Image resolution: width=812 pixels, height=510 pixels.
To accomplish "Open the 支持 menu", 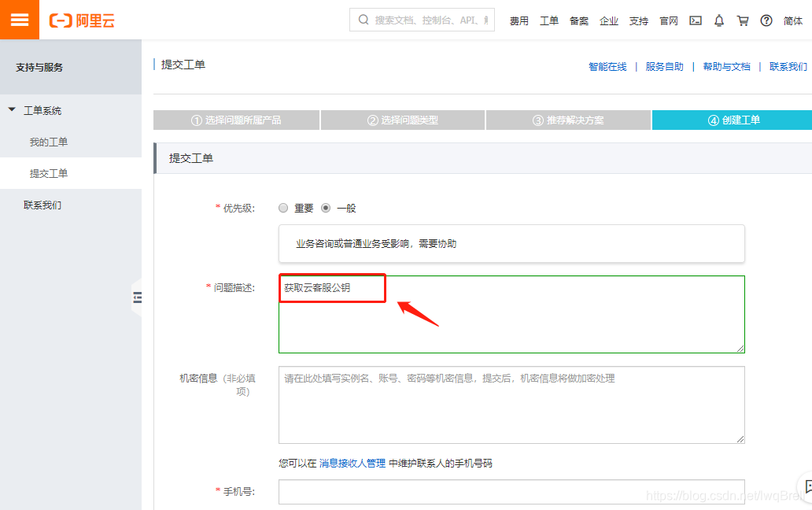I will [639, 20].
